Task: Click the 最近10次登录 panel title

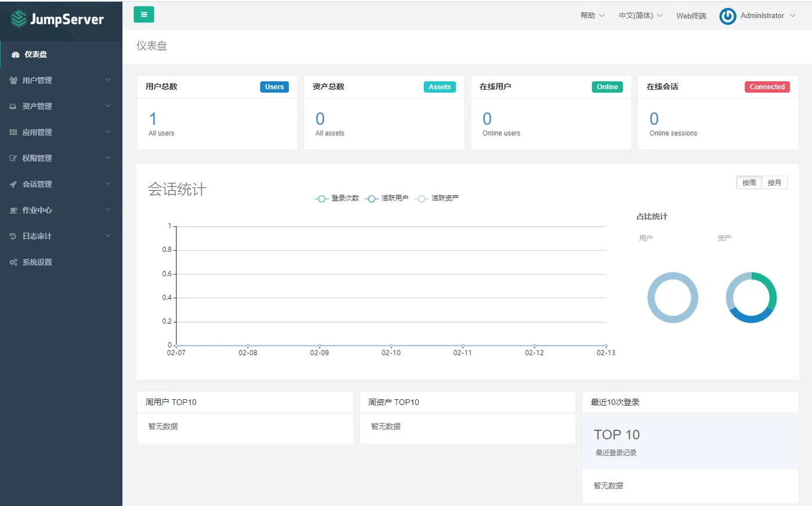Action: click(615, 402)
